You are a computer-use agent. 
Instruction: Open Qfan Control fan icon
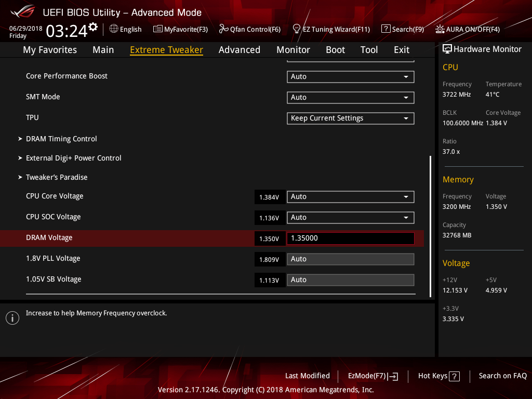(x=223, y=29)
